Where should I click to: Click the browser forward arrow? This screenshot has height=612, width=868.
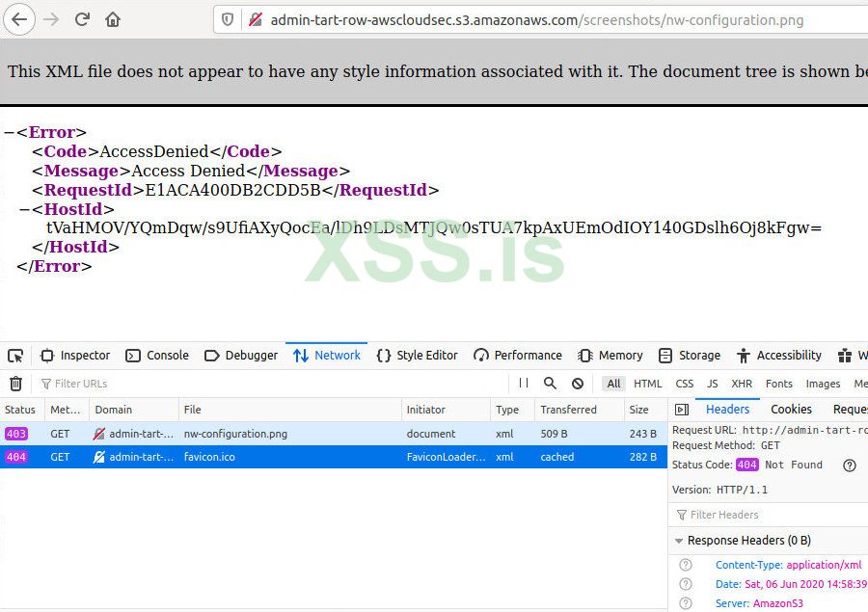tap(51, 19)
